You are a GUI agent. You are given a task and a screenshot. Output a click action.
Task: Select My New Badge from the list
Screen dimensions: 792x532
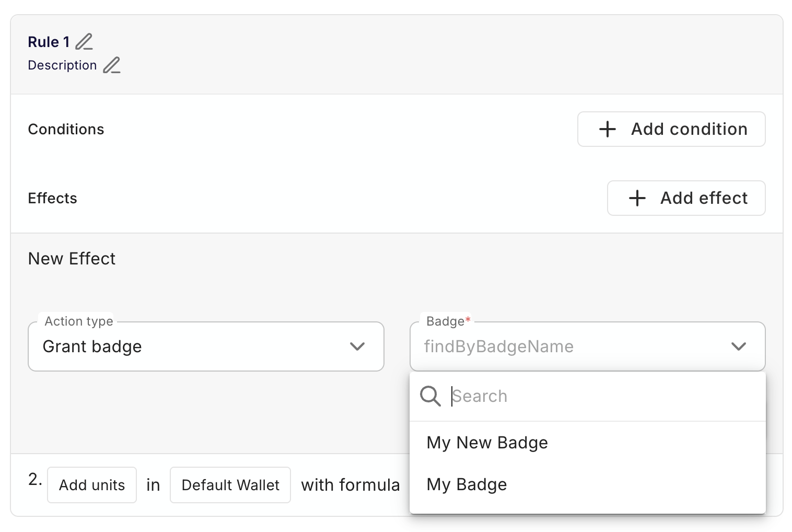487,443
